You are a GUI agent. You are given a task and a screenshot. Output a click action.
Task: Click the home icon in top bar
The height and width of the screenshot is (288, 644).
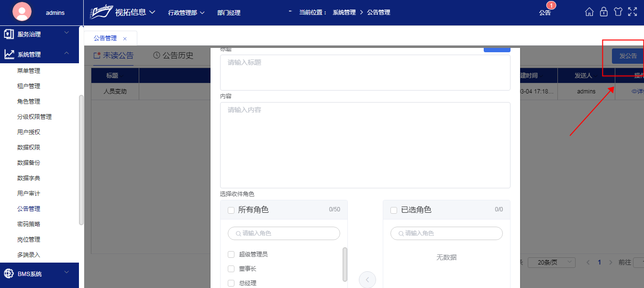[x=589, y=12]
